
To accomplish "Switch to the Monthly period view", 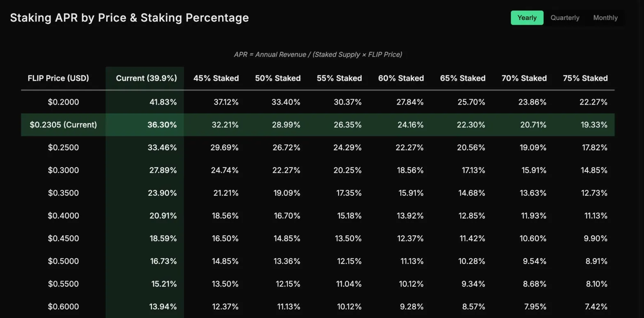I will coord(605,18).
